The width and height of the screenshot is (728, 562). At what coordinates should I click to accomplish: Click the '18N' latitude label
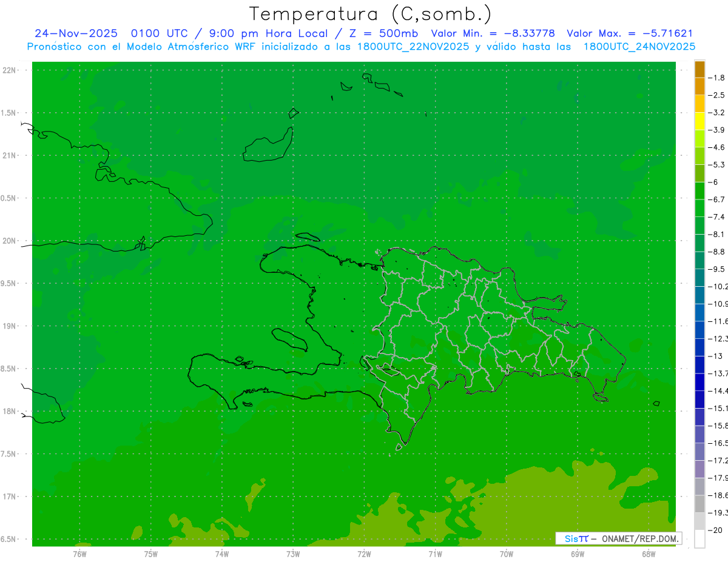[10, 411]
